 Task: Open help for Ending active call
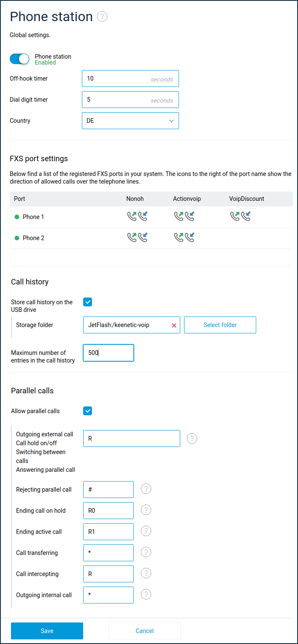pyautogui.click(x=146, y=531)
